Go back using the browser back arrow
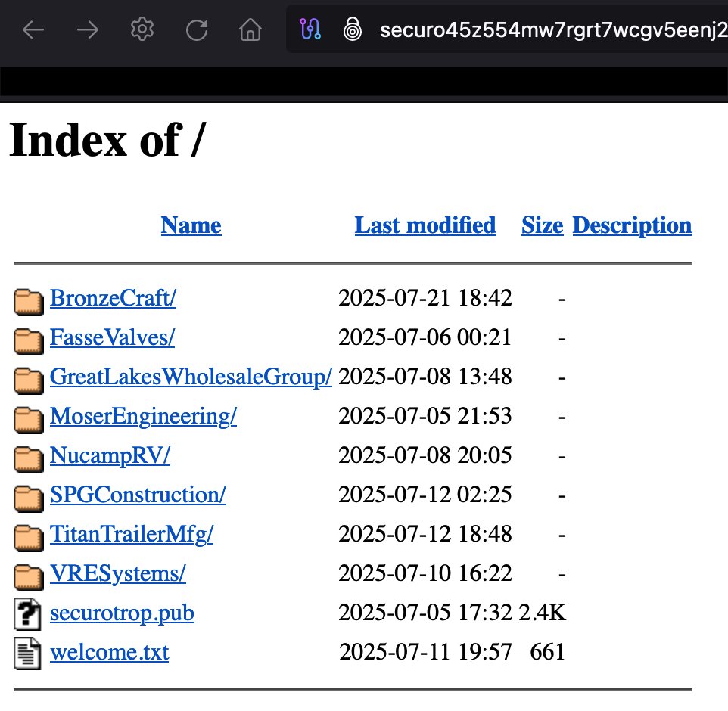This screenshot has height=711, width=728. (33, 30)
